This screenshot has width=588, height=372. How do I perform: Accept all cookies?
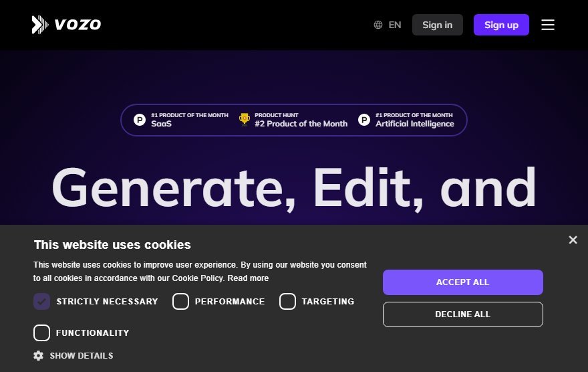[x=463, y=282]
